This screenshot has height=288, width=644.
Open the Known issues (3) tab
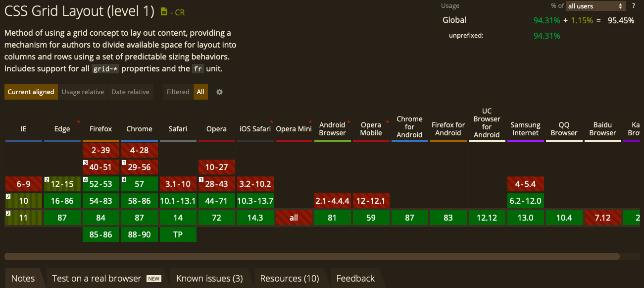(209, 278)
